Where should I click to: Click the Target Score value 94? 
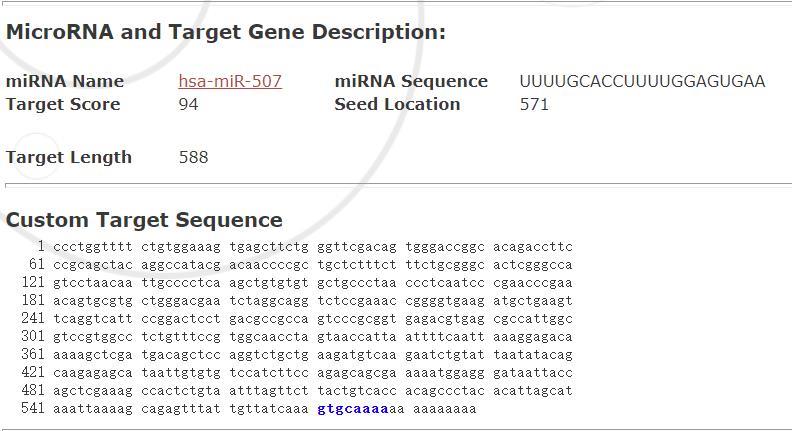[188, 104]
